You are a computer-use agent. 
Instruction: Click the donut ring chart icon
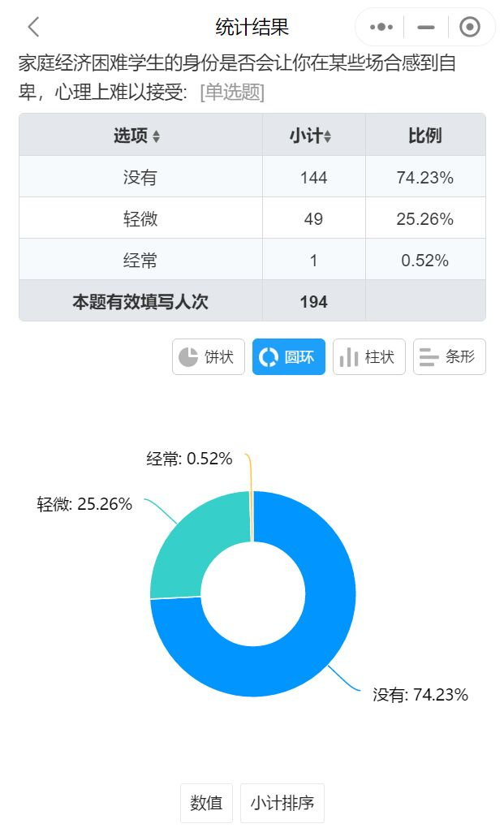click(x=268, y=357)
